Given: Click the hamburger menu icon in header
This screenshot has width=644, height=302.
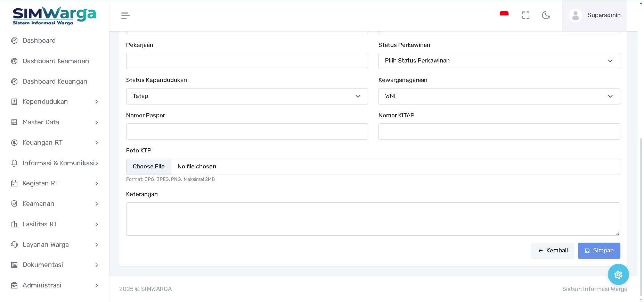Looking at the screenshot, I should click(x=125, y=16).
